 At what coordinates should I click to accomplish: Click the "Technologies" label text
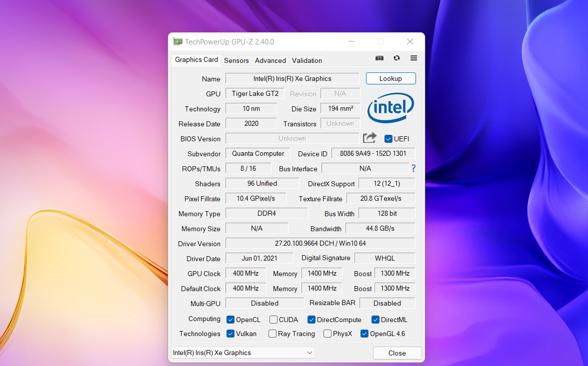click(200, 334)
